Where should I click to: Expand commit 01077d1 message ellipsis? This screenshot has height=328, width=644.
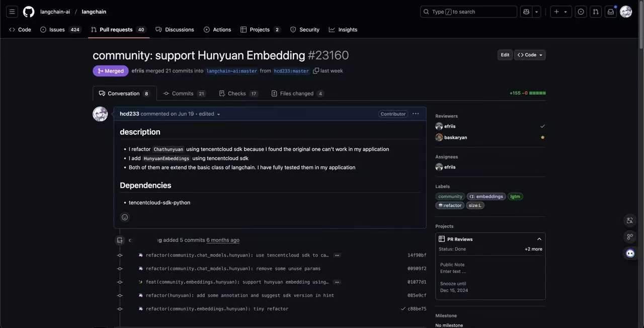(x=337, y=282)
